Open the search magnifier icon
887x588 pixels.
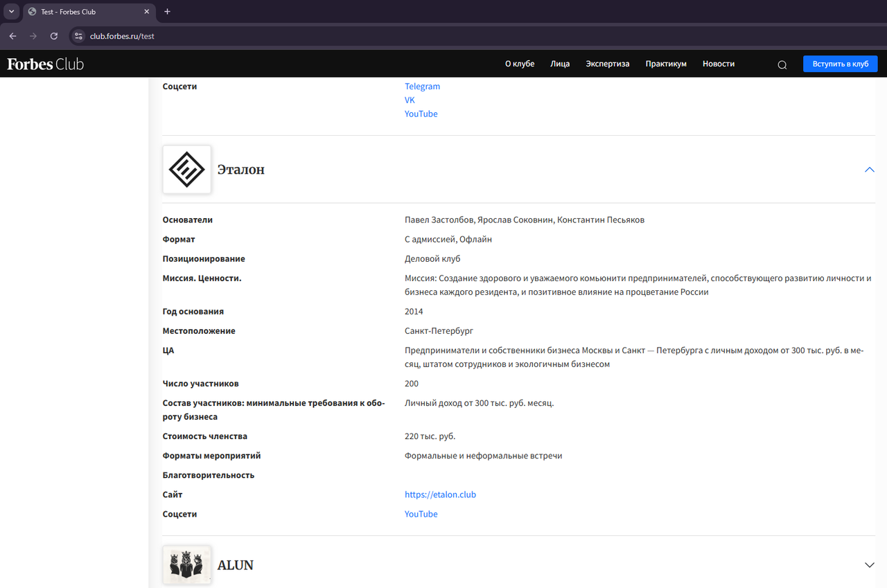782,64
